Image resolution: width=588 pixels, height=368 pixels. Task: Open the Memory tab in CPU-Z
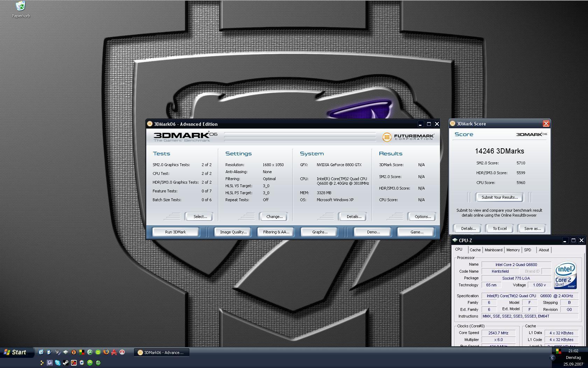(513, 250)
